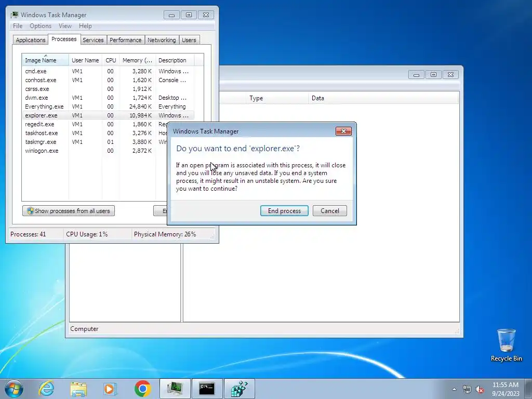Switch to the Performance tab
The width and height of the screenshot is (532, 399).
coord(126,40)
